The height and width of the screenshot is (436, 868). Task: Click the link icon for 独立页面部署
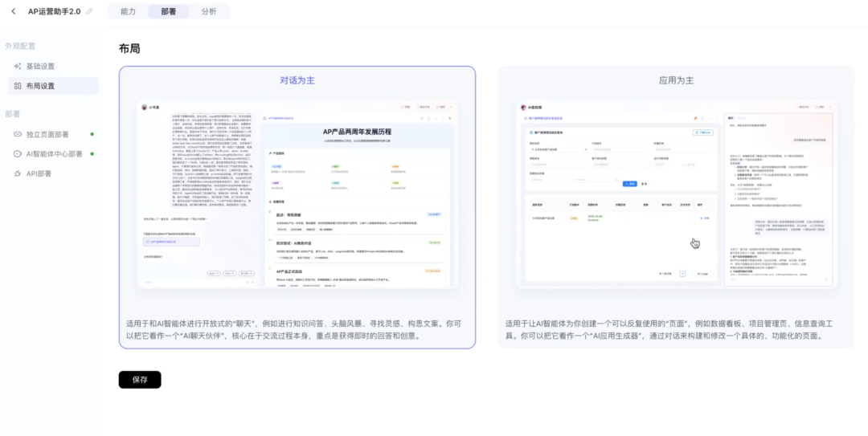[x=18, y=134]
